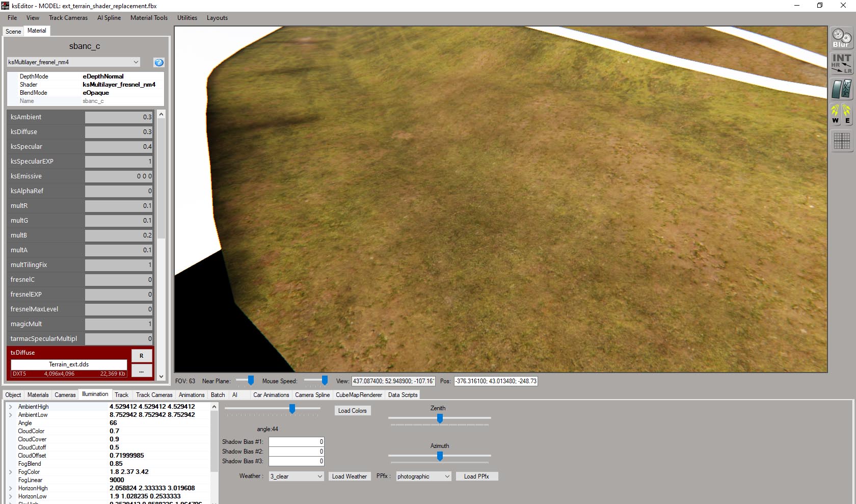Click the Azimuth slider
The height and width of the screenshot is (504, 856).
[x=439, y=456]
